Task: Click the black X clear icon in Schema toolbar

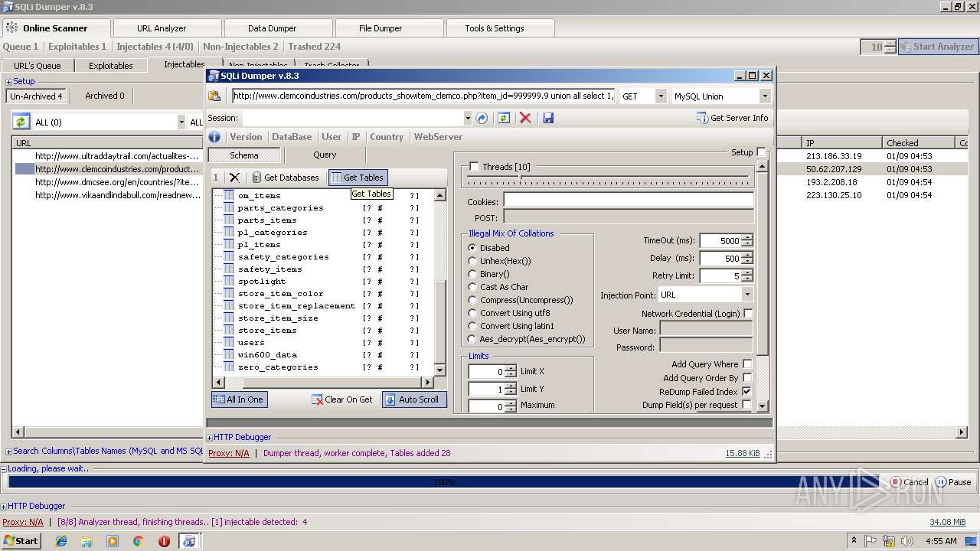Action: tap(234, 178)
